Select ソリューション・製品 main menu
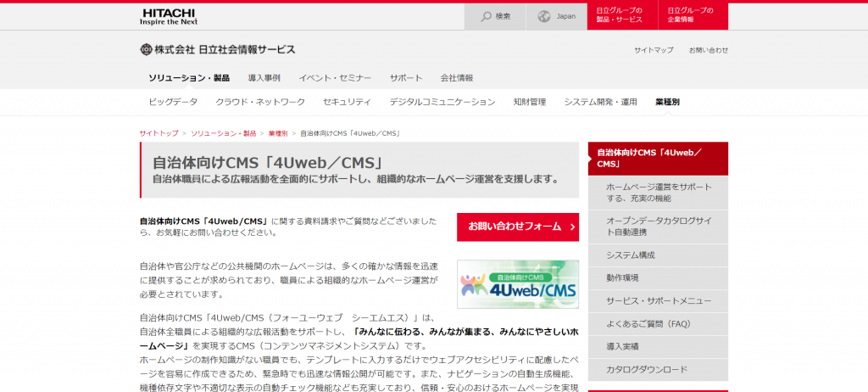Screen dimensions: 868x392 tap(189, 78)
